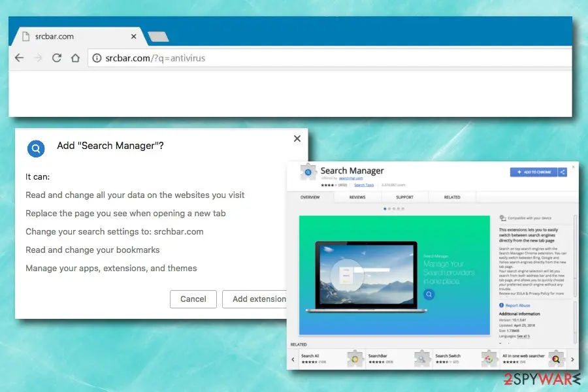Click Report Abuse link
This screenshot has width=588, height=392.
point(518,305)
